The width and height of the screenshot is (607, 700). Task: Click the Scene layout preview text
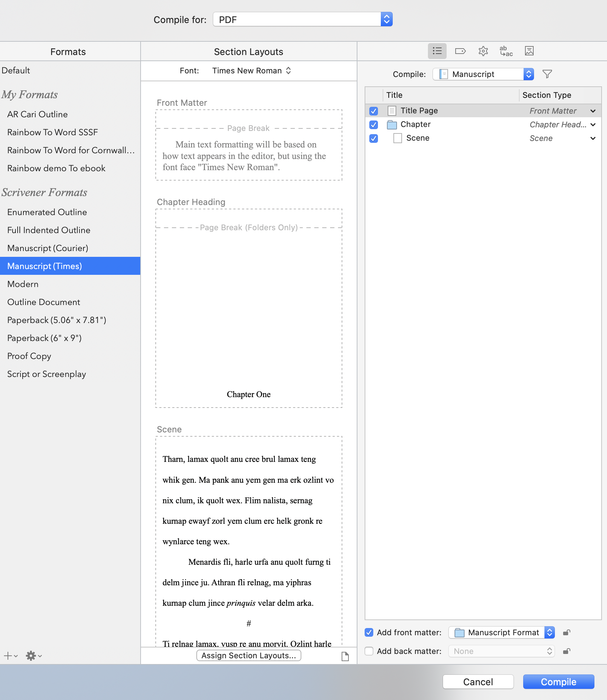(x=249, y=541)
